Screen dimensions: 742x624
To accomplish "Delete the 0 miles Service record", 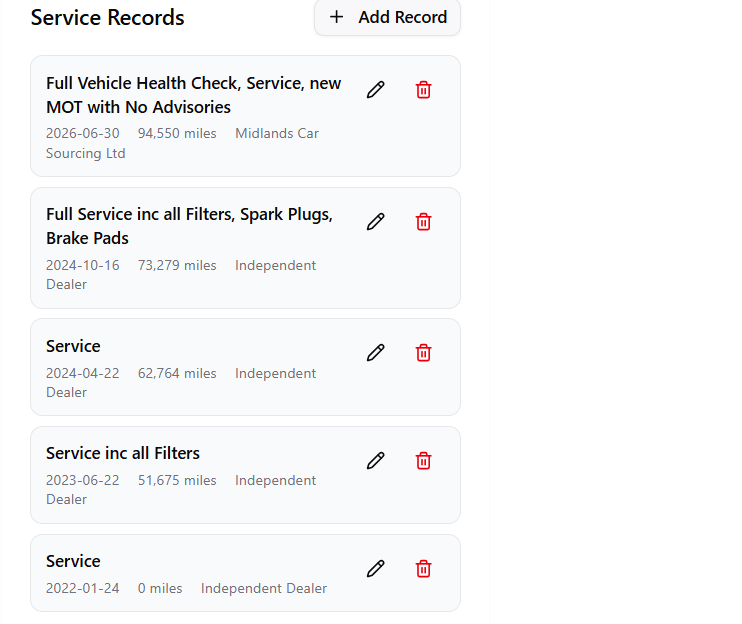I will pos(424,568).
